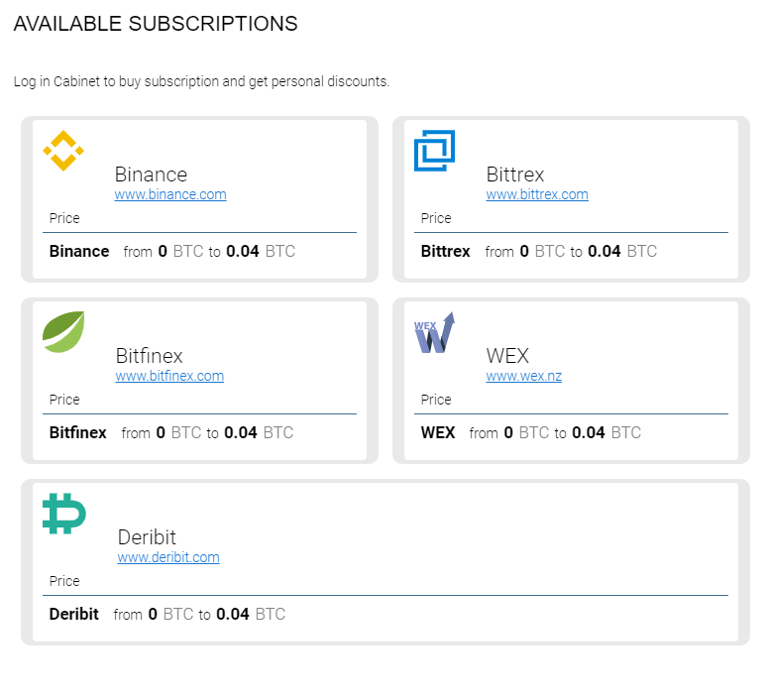Follow the www.wex.nz link
This screenshot has width=767, height=700.
pos(523,376)
